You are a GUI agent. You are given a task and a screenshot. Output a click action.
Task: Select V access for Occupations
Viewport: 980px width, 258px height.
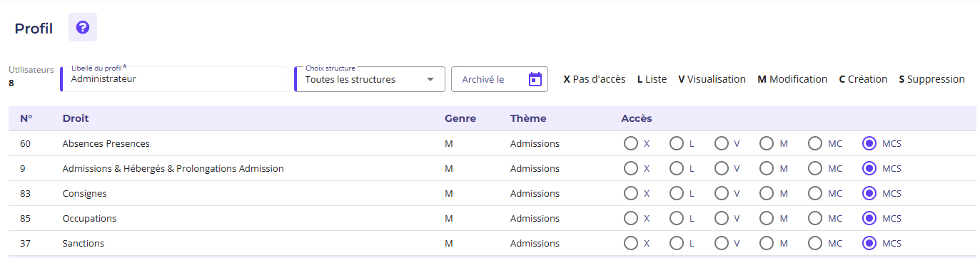click(722, 218)
